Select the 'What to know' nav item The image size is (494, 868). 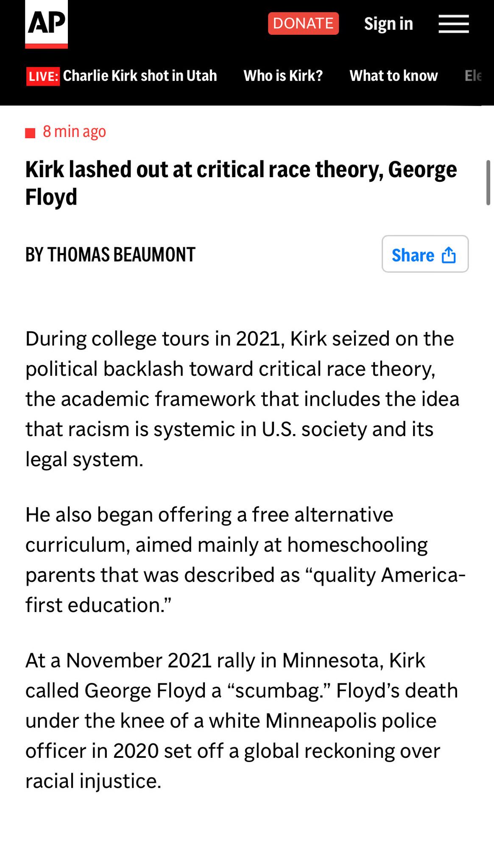[394, 76]
